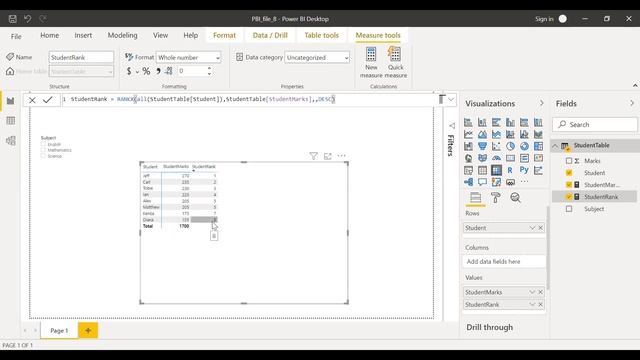Select the Slicer visual

click(468, 170)
